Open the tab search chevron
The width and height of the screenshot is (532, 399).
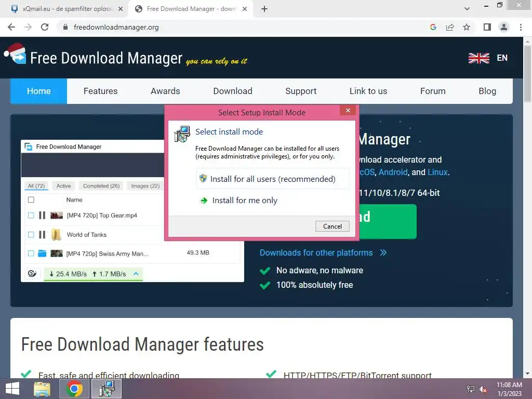point(467,9)
